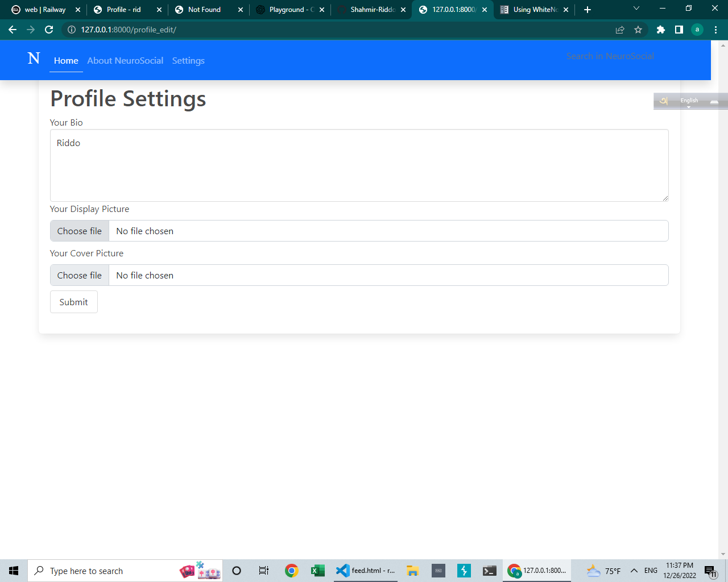The width and height of the screenshot is (728, 582).
Task: Switch to Not Found tab
Action: pyautogui.click(x=205, y=10)
